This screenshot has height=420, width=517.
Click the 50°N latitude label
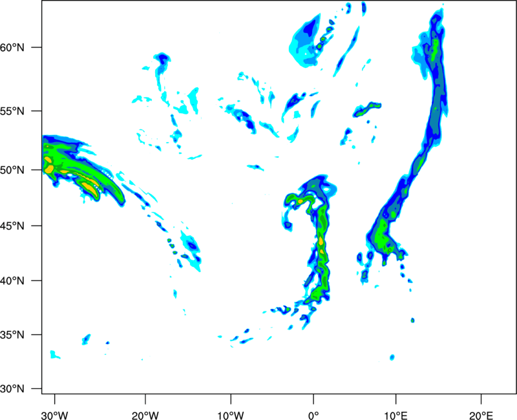click(12, 170)
